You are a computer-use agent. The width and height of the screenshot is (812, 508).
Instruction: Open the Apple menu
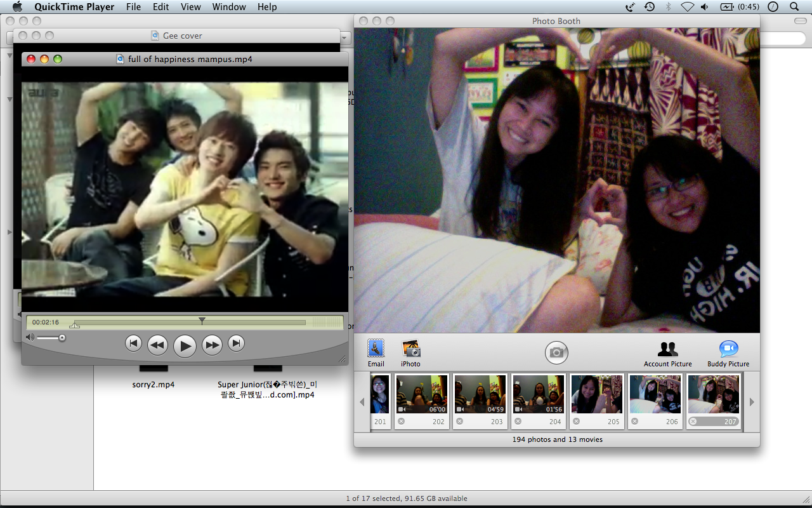17,7
